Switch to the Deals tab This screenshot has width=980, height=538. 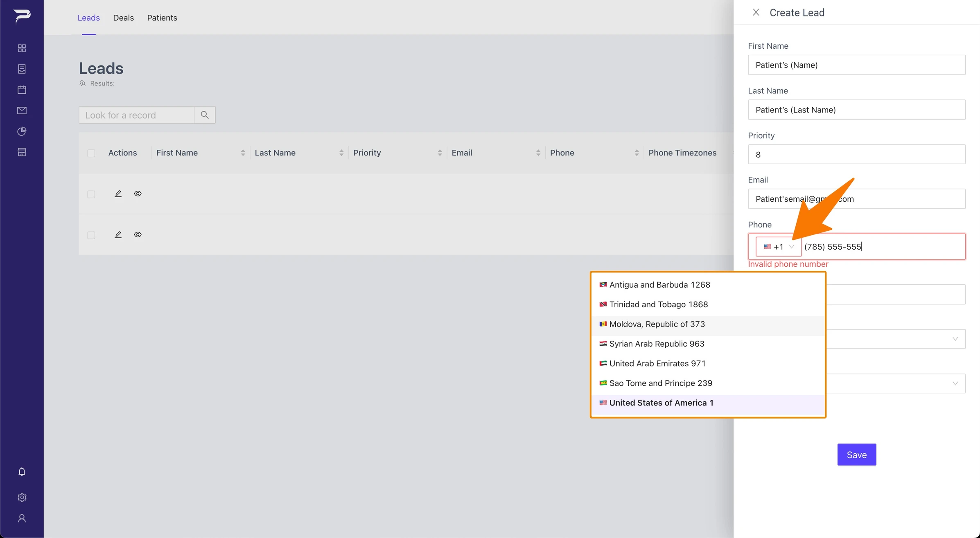123,18
